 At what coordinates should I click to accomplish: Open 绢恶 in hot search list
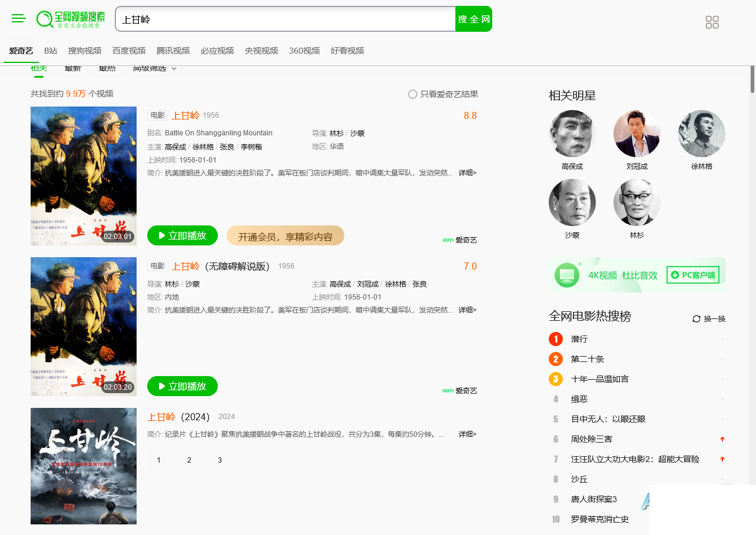[x=579, y=399]
